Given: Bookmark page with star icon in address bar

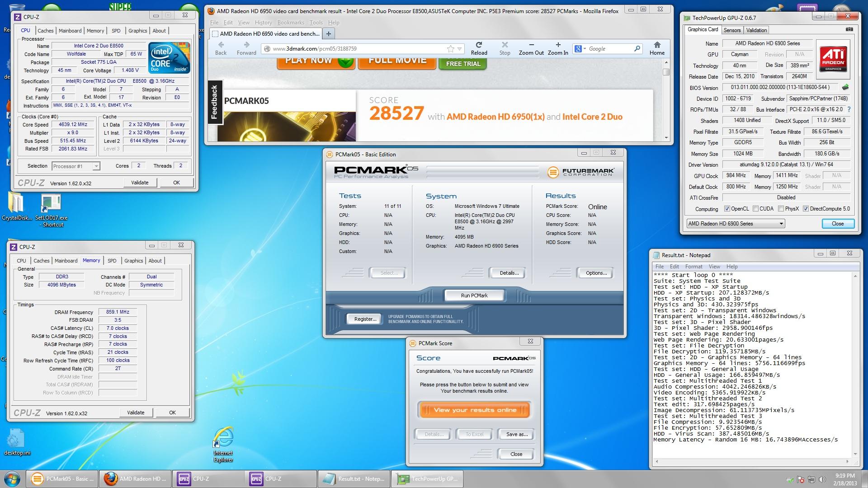Looking at the screenshot, I should pyautogui.click(x=450, y=49).
